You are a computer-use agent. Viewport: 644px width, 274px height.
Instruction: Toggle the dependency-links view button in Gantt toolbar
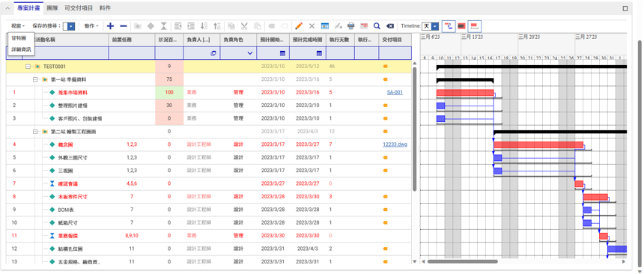coord(449,26)
